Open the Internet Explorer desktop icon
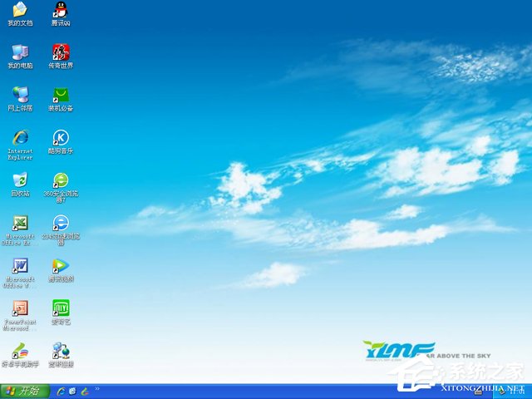The image size is (532, 399). pyautogui.click(x=20, y=138)
